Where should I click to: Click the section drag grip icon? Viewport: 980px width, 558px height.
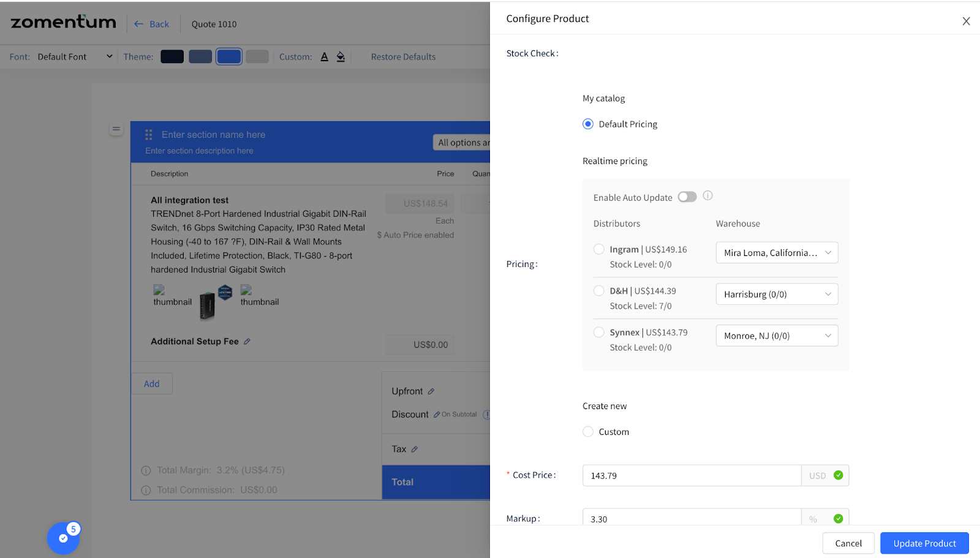tap(148, 134)
